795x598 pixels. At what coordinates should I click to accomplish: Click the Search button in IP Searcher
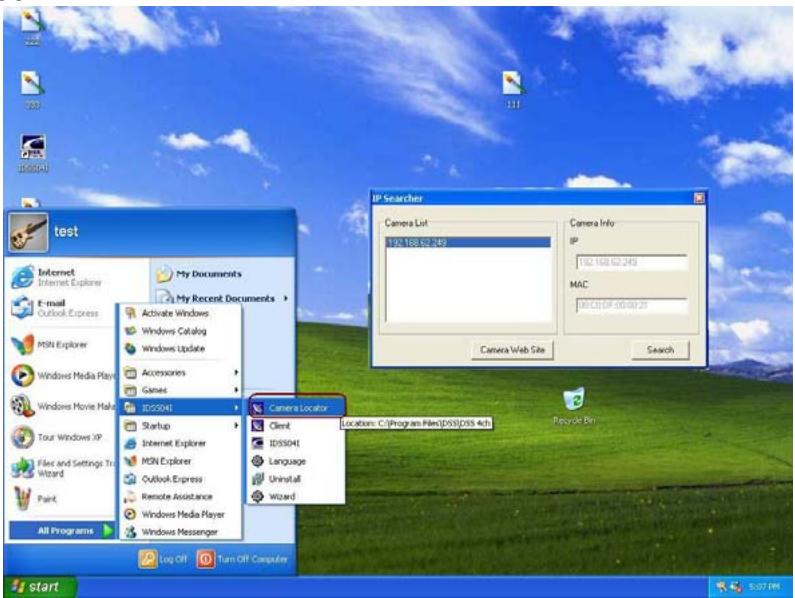tap(660, 349)
